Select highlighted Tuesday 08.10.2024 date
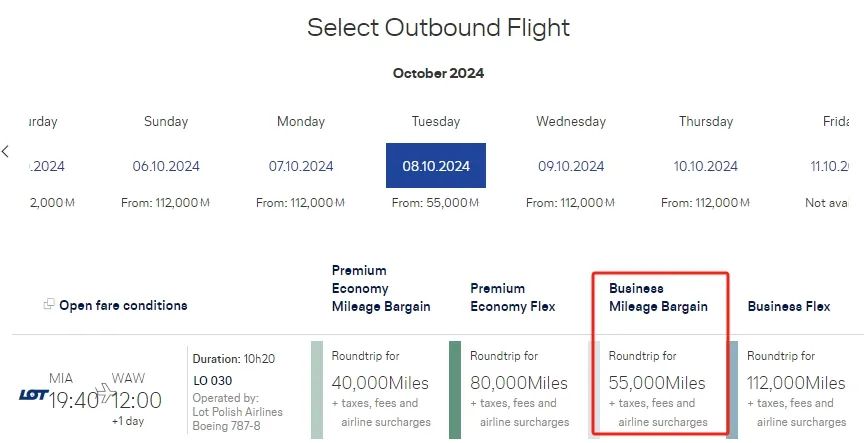 click(x=436, y=165)
